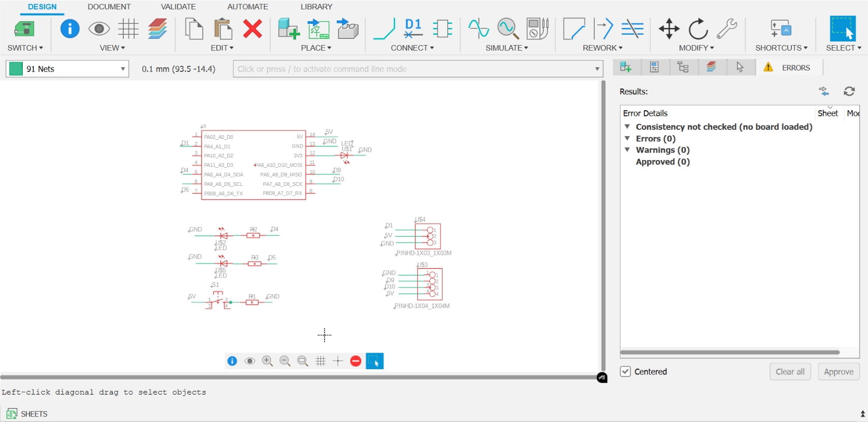Open the MODIFY dropdown menu
The image size is (868, 422).
tap(696, 48)
